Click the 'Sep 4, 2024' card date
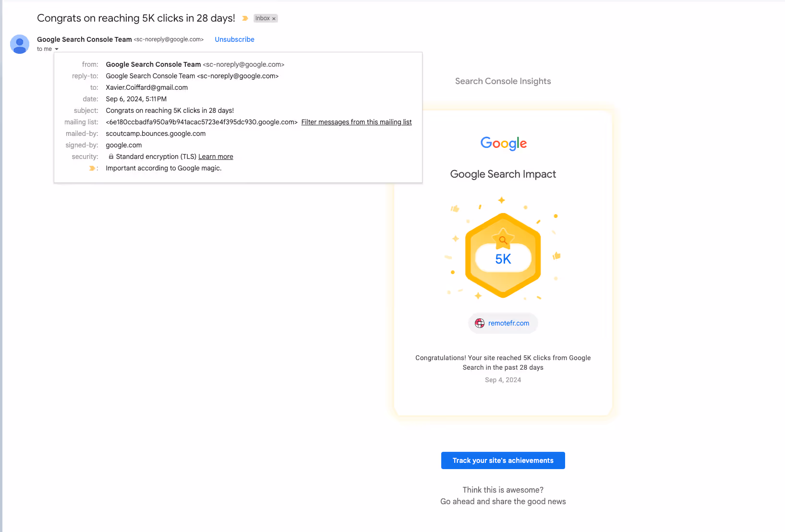Image resolution: width=785 pixels, height=532 pixels. pyautogui.click(x=503, y=380)
